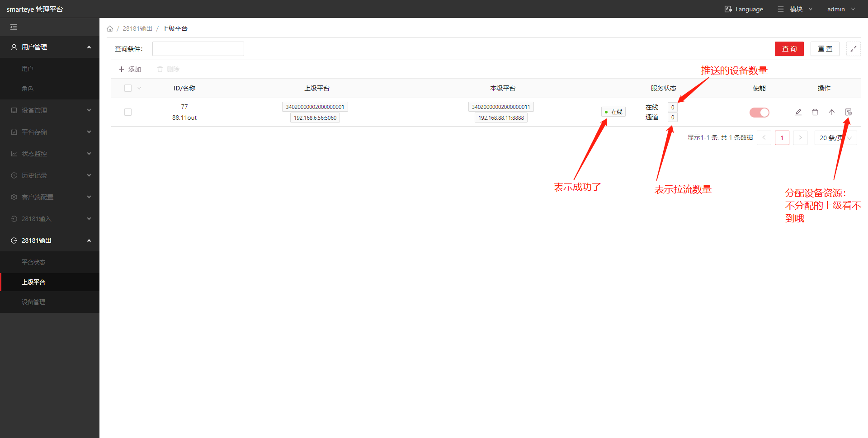868x438 pixels.
Task: Collapse the sidebar with the menu fold icon
Action: click(14, 27)
